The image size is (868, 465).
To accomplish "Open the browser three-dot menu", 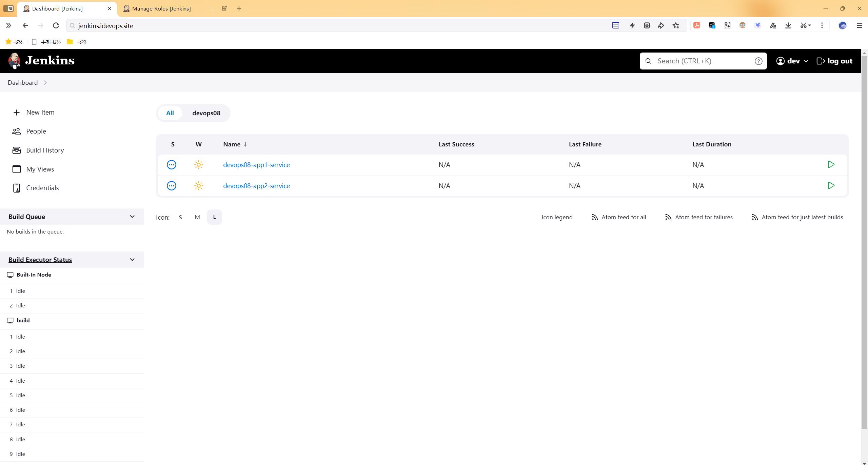I will 822,25.
